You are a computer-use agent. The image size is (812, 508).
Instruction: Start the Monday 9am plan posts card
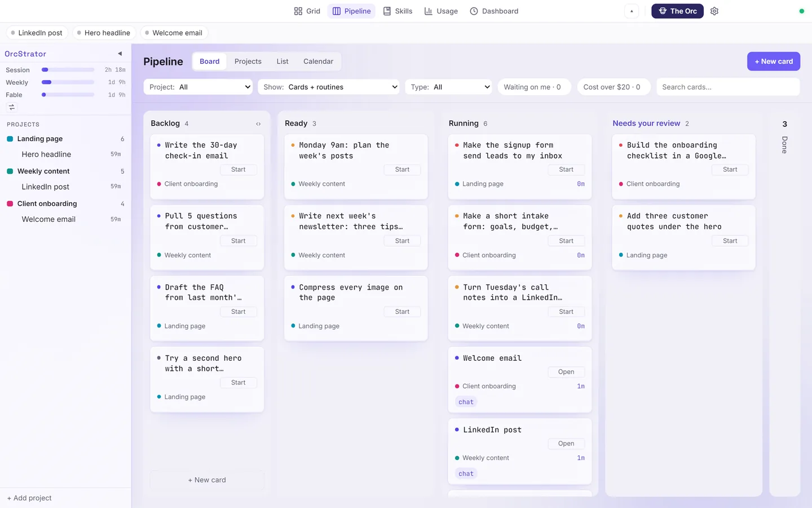click(x=403, y=169)
